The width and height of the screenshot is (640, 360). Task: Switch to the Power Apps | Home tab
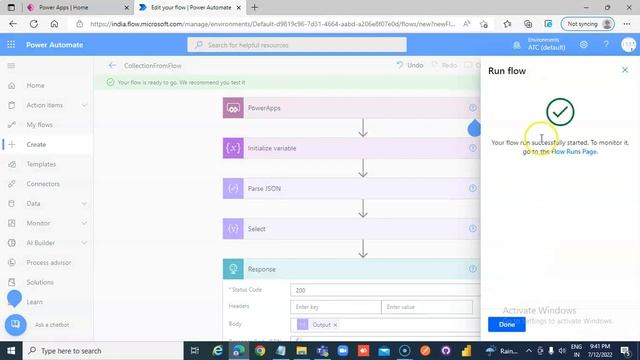[x=77, y=7]
